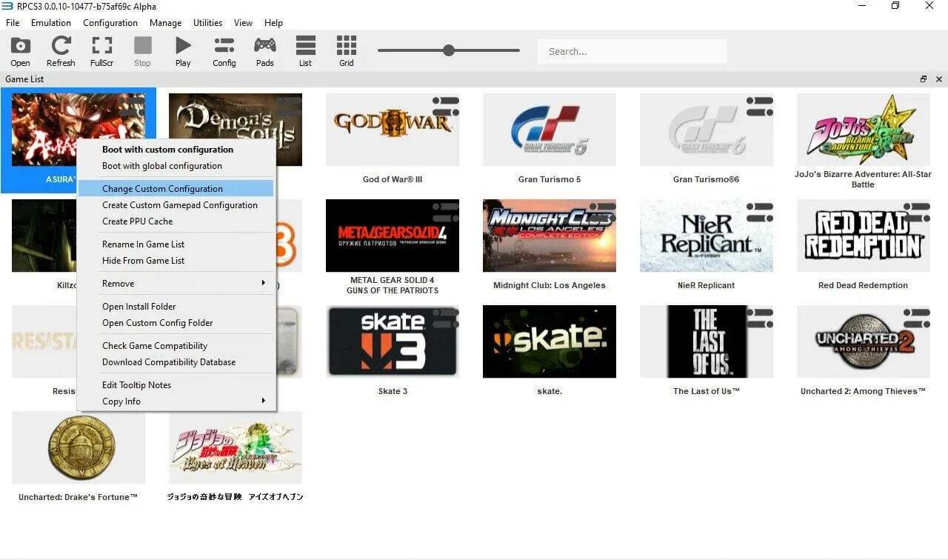The height and width of the screenshot is (560, 948).
Task: Open the View menu
Action: (x=243, y=23)
